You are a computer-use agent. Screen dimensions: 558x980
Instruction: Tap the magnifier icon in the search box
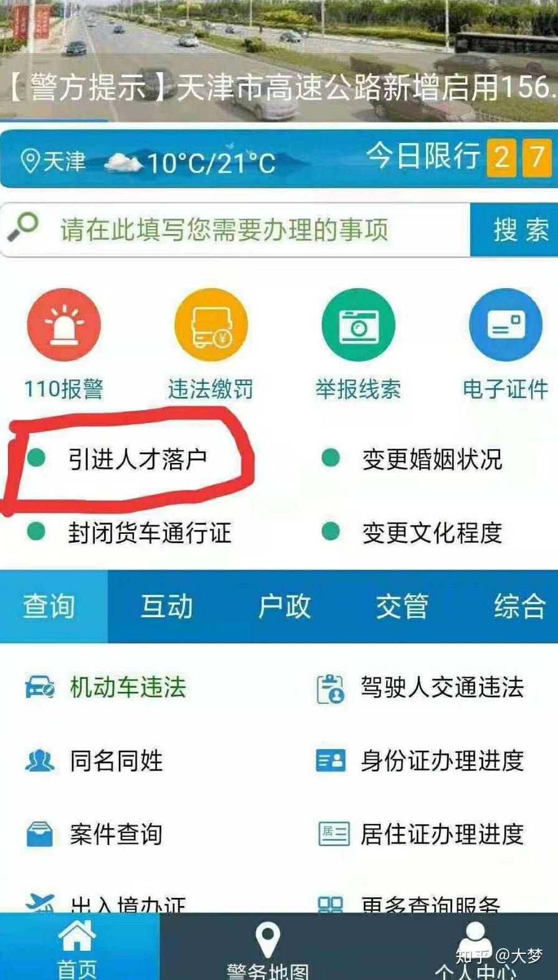click(x=23, y=228)
